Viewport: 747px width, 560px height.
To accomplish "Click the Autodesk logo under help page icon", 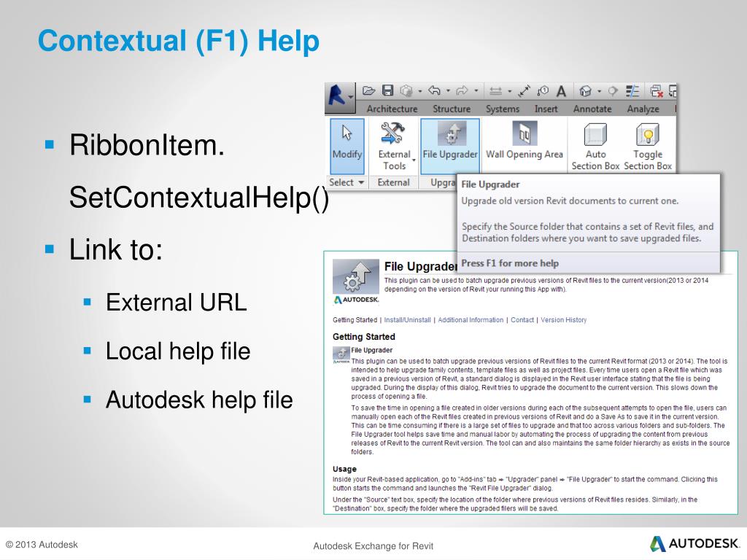I will tap(356, 300).
